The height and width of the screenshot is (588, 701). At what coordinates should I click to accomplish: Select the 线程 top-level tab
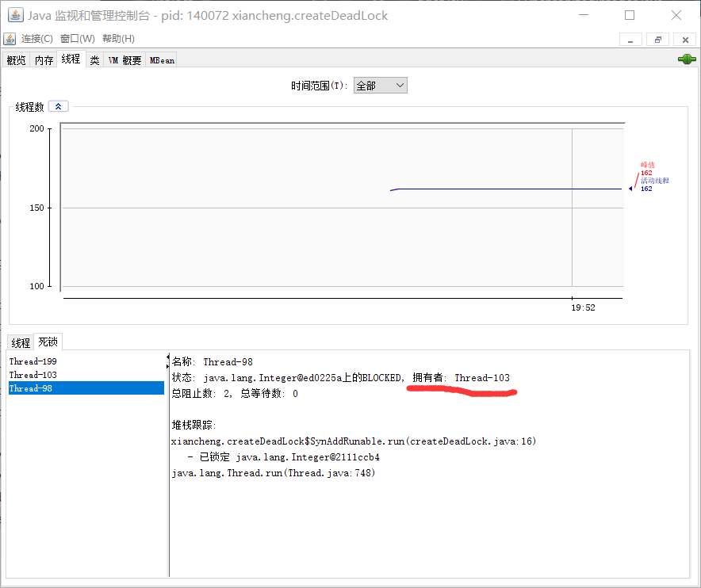point(71,59)
